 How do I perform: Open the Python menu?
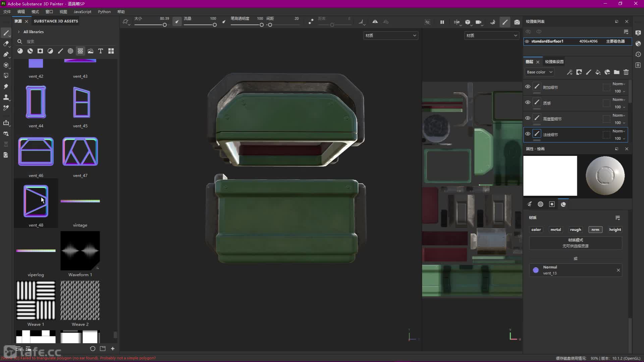click(x=104, y=12)
